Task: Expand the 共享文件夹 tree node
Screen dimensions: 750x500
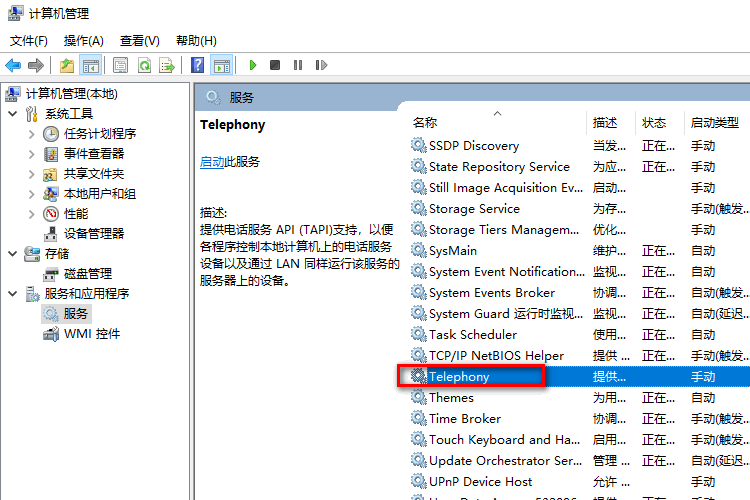Action: tap(32, 174)
